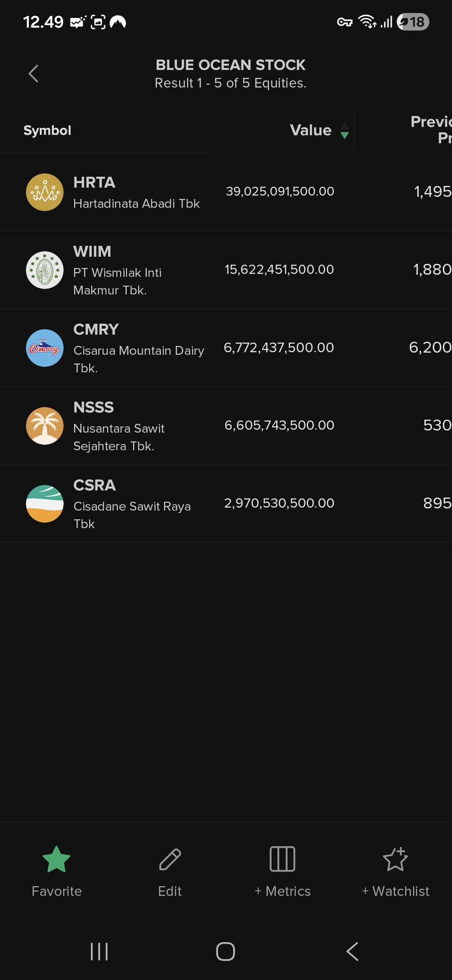Sort by the Symbol column header
This screenshot has height=980, width=452.
click(x=47, y=131)
